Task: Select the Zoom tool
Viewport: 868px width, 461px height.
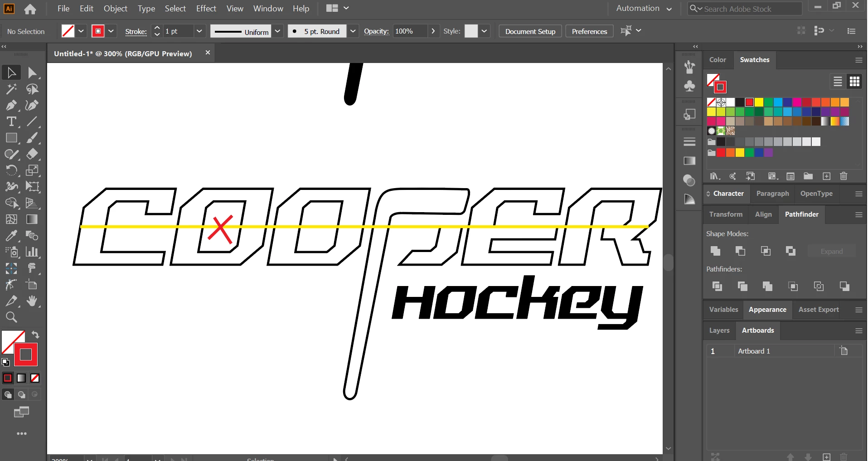Action: (11, 317)
